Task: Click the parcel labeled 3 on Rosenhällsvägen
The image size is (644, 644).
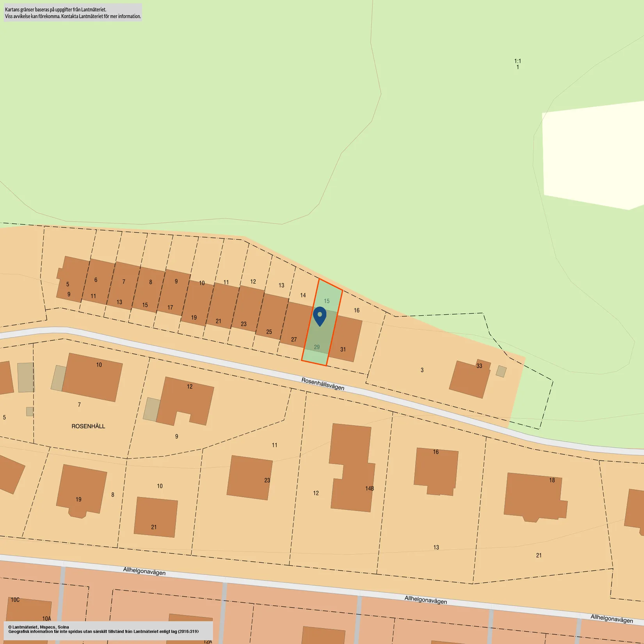Action: click(x=422, y=370)
